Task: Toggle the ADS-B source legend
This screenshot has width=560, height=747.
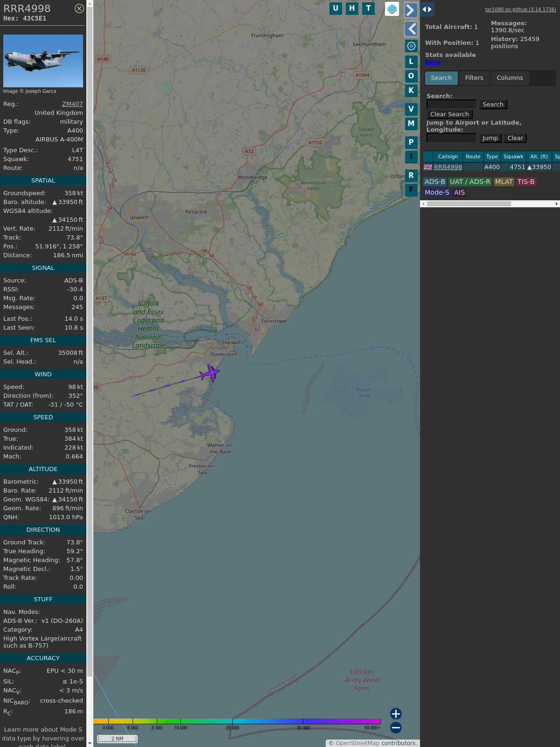Action: [435, 182]
